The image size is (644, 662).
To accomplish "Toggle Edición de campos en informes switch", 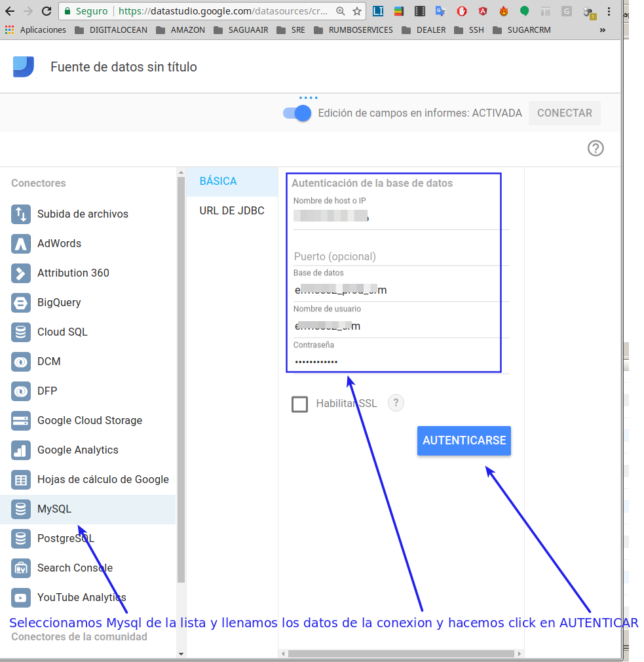I will 297,113.
